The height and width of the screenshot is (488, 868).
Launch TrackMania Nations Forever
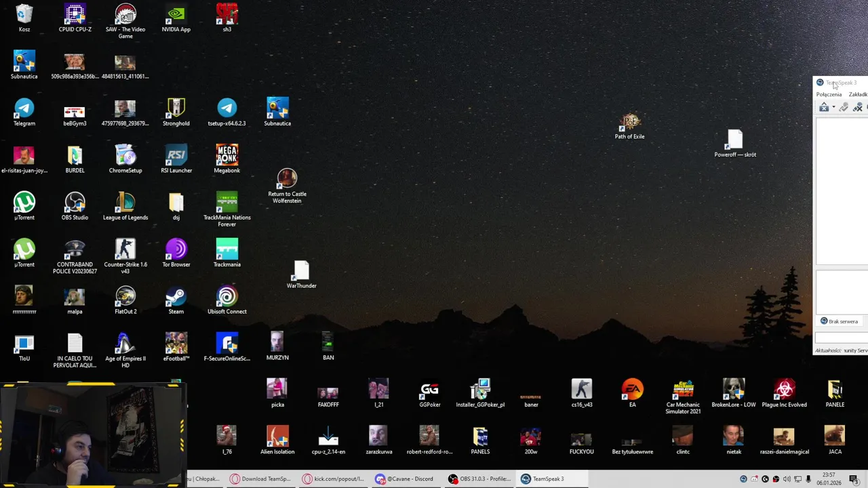227,209
